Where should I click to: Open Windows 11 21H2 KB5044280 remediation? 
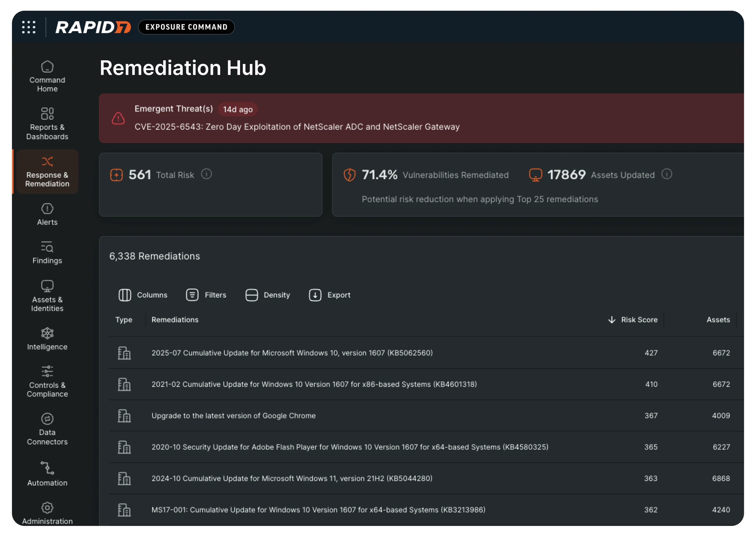coord(292,478)
